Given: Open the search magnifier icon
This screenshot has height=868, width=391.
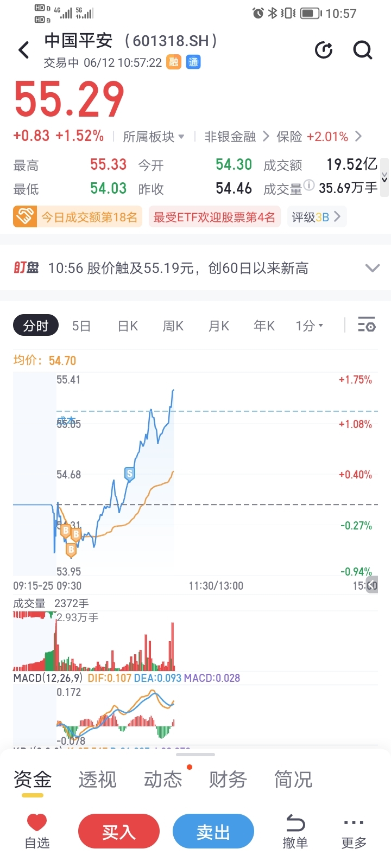Looking at the screenshot, I should pos(363,50).
